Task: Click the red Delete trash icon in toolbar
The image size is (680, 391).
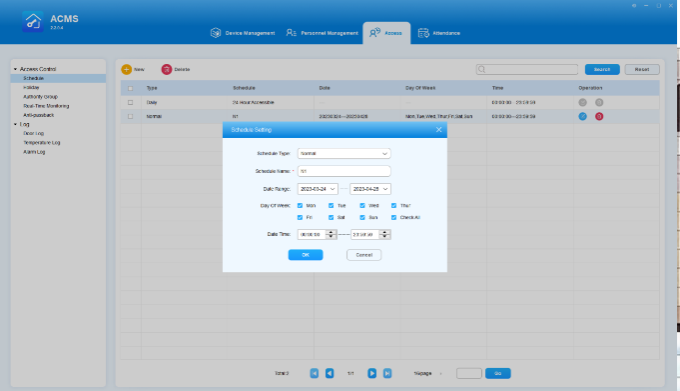Action: click(167, 69)
